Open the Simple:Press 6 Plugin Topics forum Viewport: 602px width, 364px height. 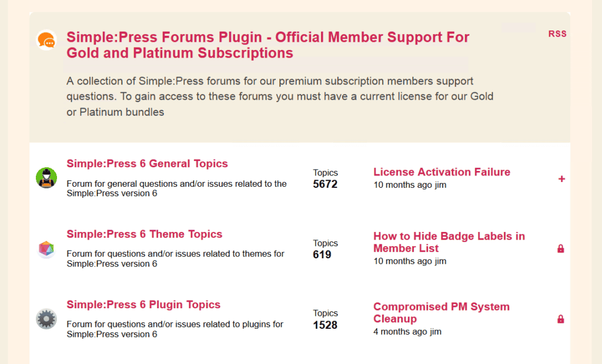point(143,305)
